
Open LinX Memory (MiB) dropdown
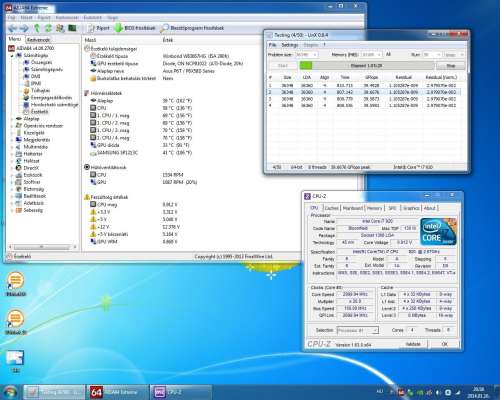pos(371,54)
